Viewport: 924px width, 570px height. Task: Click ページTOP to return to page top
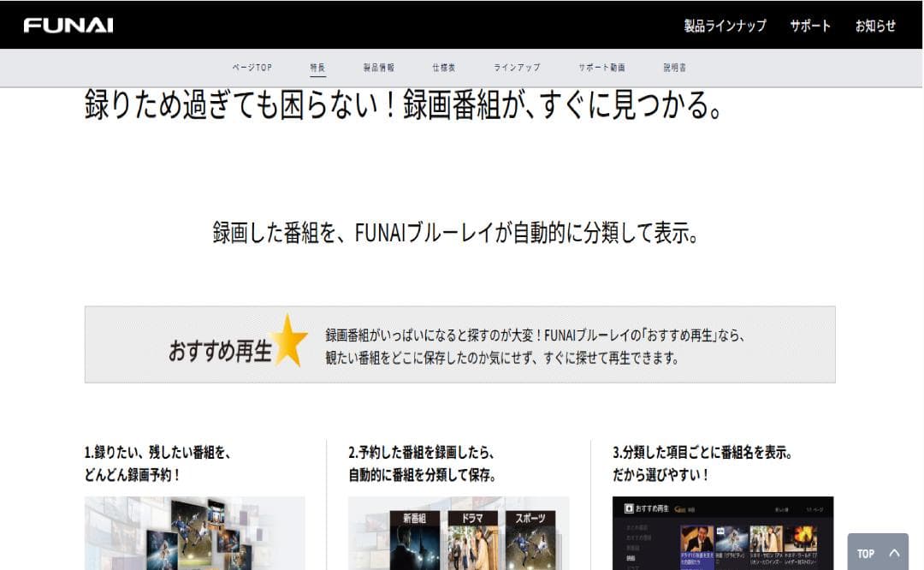point(252,66)
